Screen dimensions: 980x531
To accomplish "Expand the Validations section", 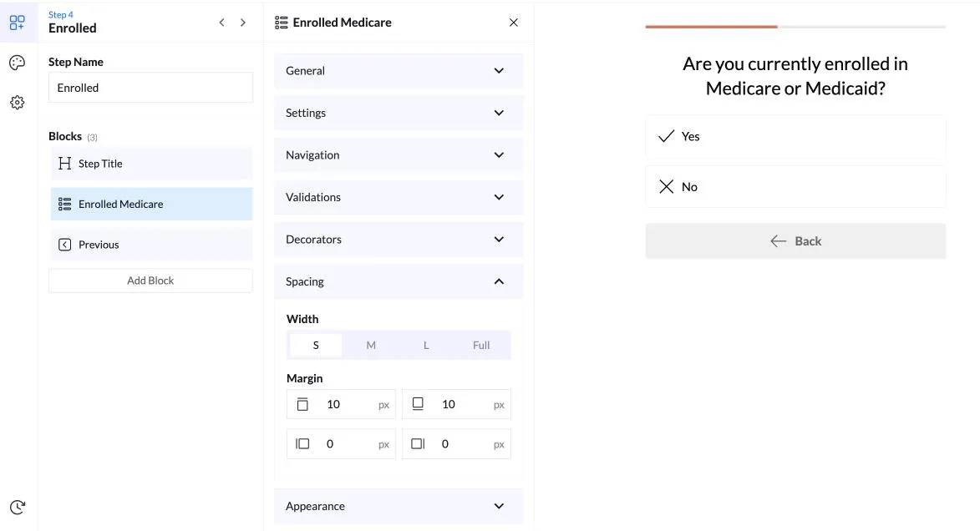I will click(399, 197).
